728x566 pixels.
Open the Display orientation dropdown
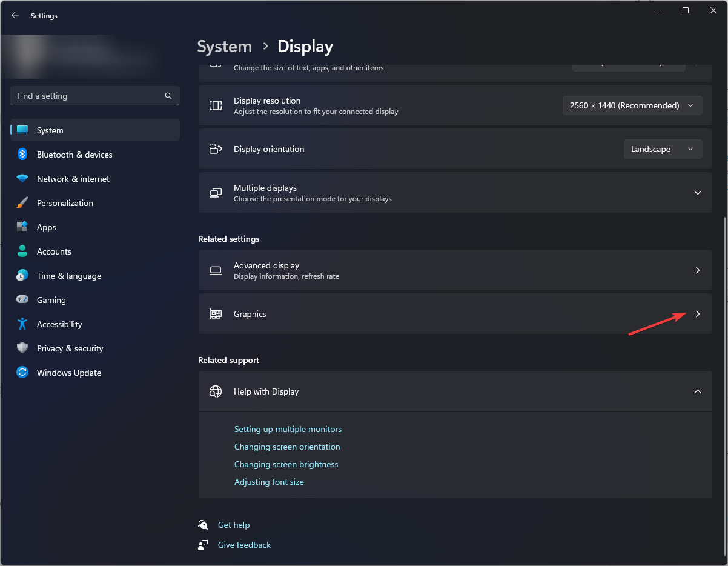[662, 148]
